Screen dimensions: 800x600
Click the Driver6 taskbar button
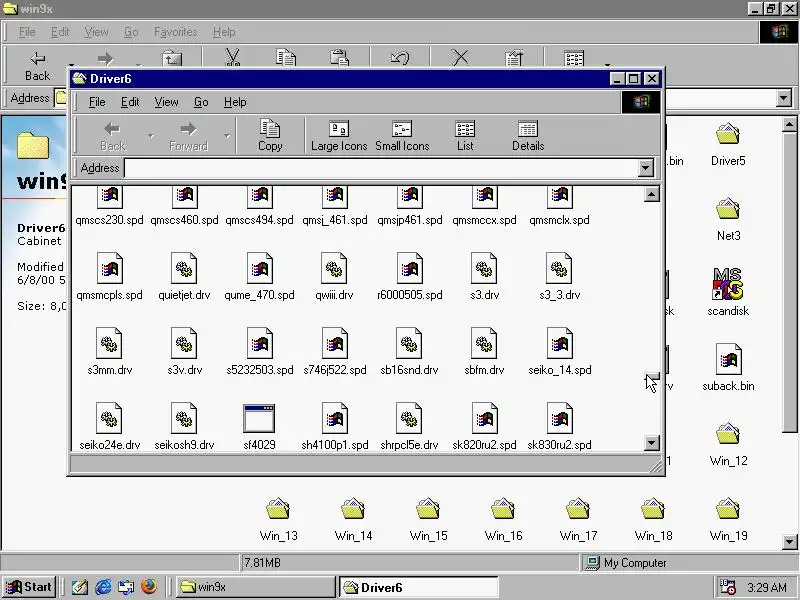418,587
